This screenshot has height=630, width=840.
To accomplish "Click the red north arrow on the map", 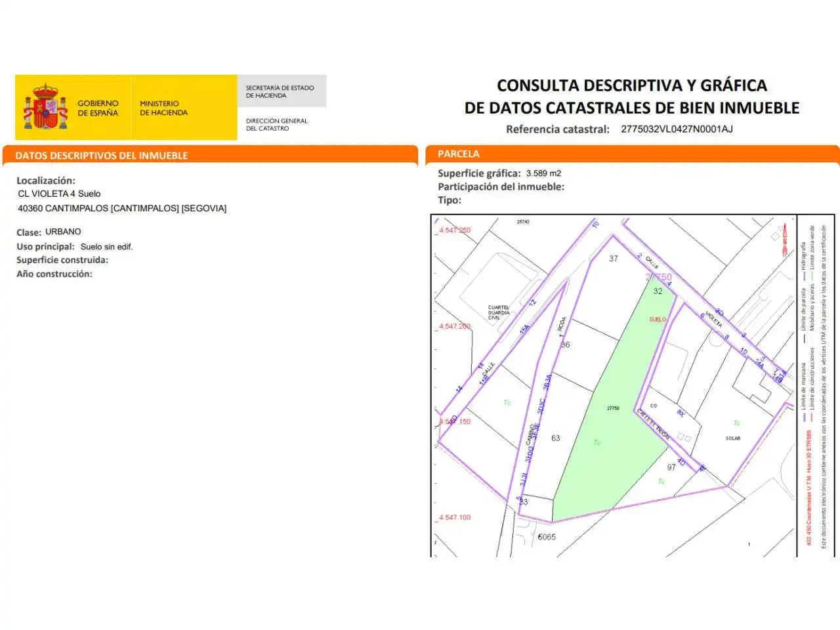I will [x=784, y=240].
